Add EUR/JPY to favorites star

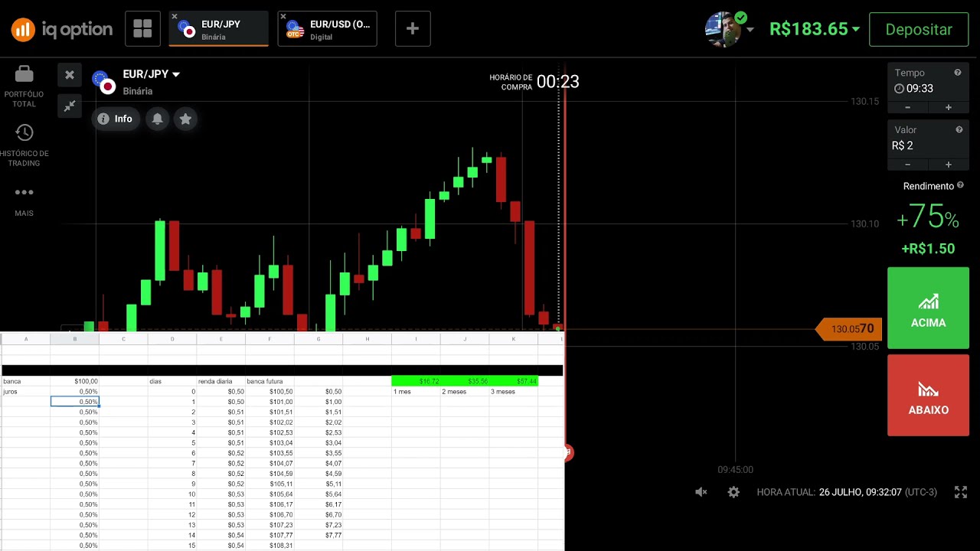click(185, 119)
